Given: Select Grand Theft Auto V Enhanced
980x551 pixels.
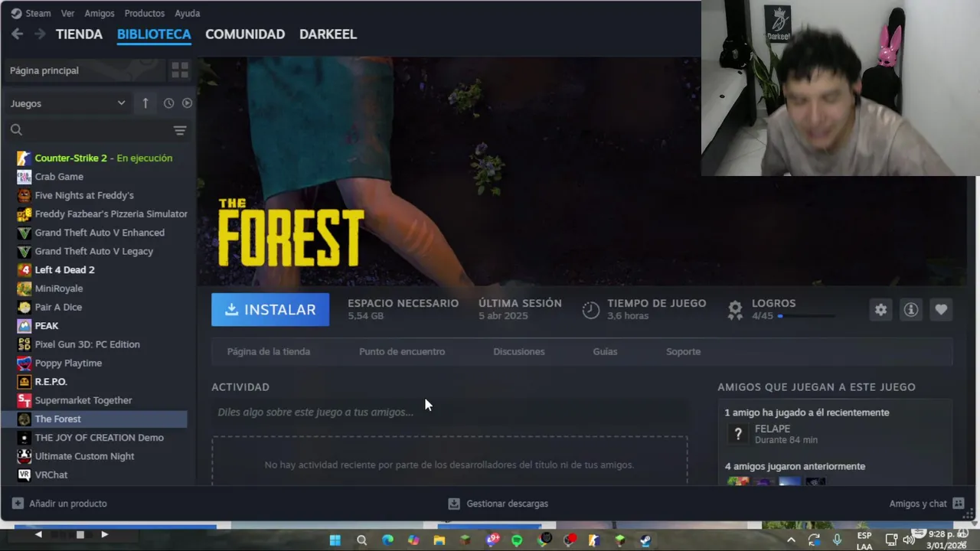Looking at the screenshot, I should tap(95, 233).
